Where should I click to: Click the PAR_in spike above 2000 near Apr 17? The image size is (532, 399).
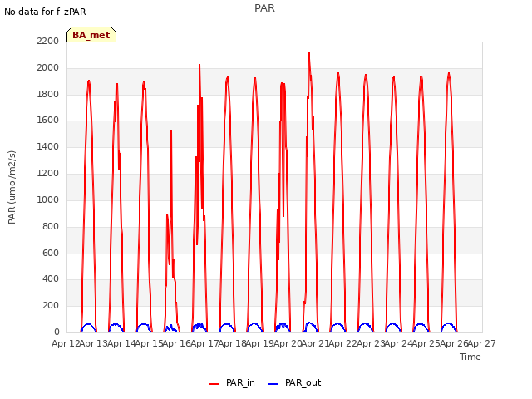click(199, 65)
